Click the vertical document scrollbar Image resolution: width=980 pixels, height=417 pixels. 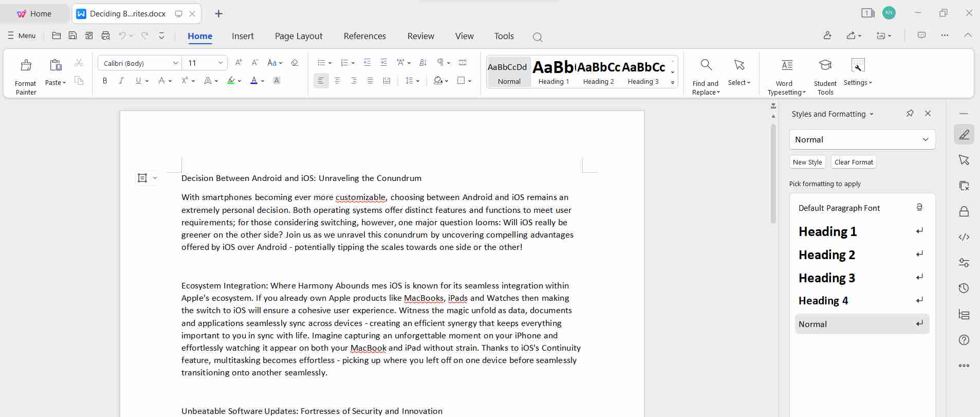[x=773, y=173]
